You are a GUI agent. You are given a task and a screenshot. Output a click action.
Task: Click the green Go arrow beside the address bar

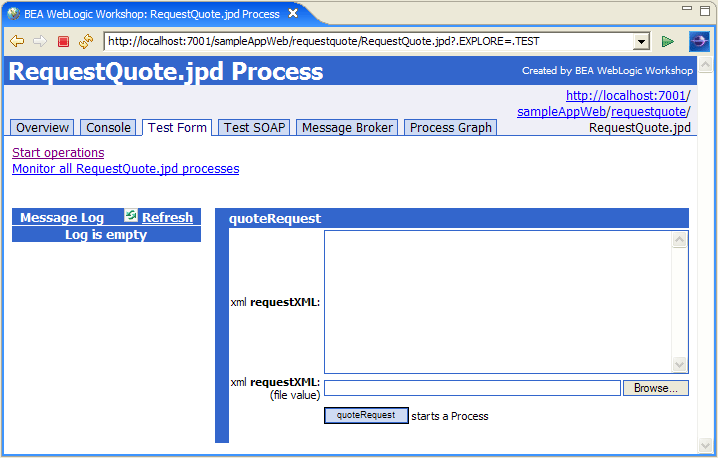tap(668, 42)
